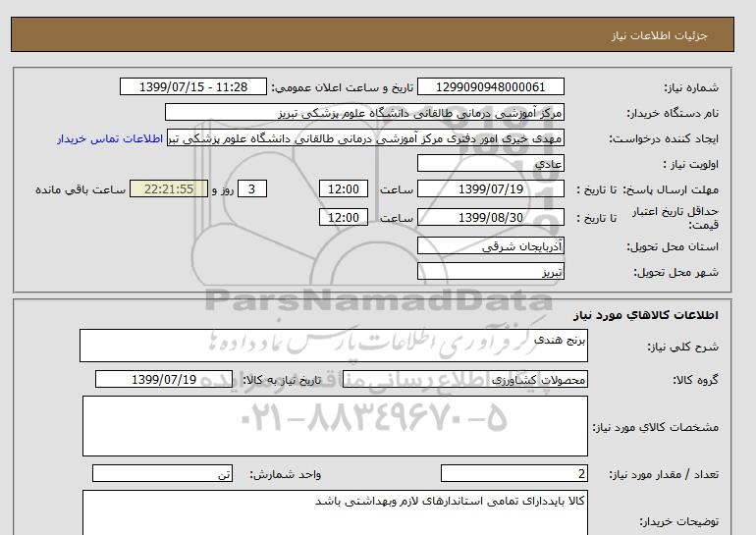
Task: Click the public announcement date field 1399/07/15 - 11:28
Action: [192, 86]
